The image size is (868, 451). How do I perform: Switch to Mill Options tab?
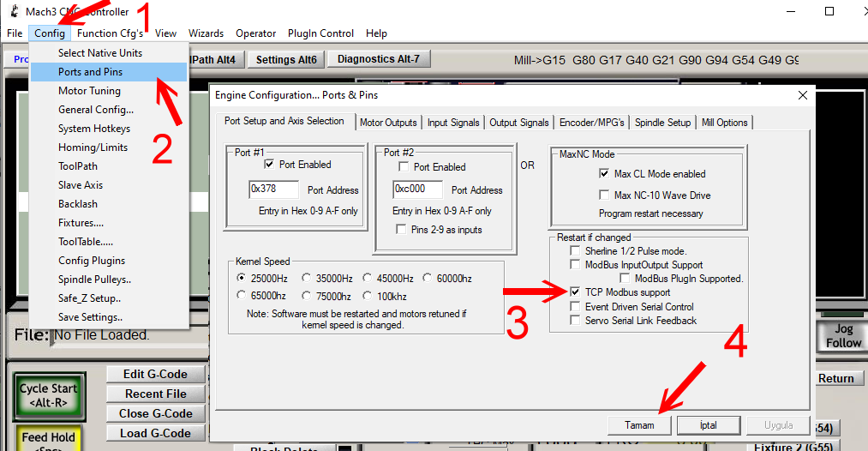tap(725, 123)
